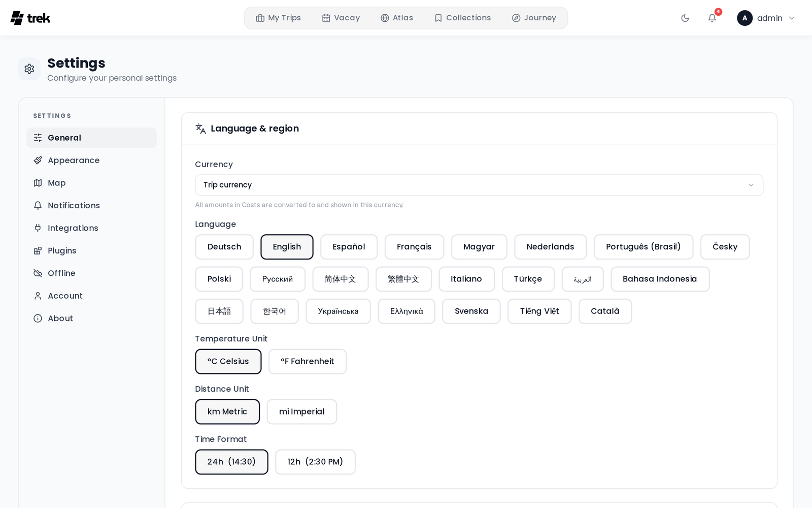Click the admin avatar circle

click(745, 18)
